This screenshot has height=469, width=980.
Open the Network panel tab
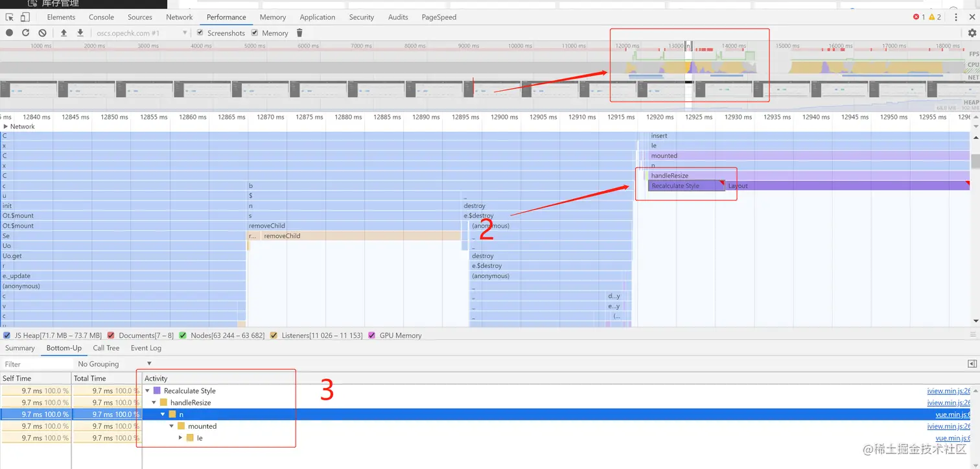[180, 17]
